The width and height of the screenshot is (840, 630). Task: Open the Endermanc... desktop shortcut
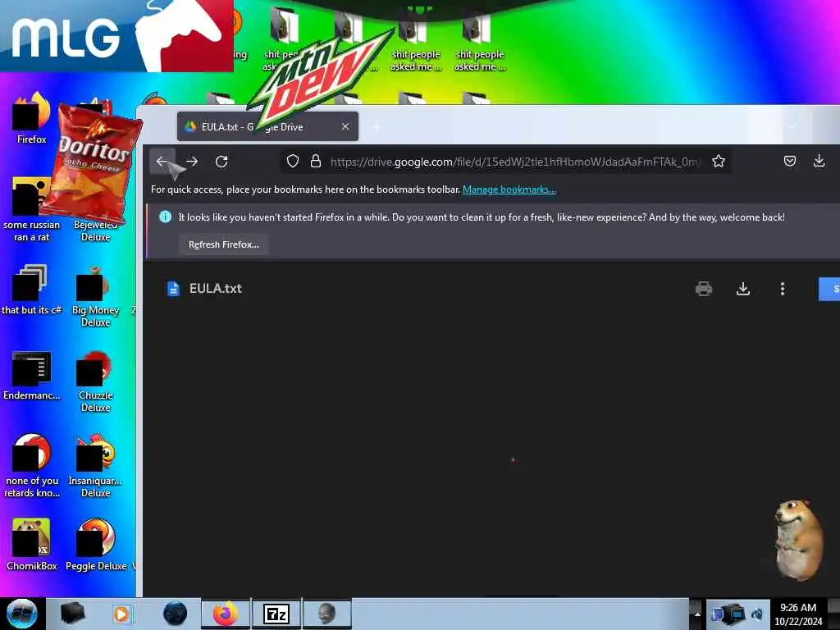pyautogui.click(x=32, y=376)
